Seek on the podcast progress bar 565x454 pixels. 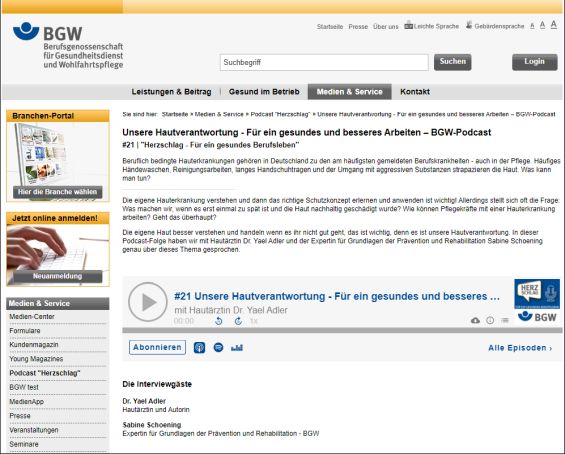coord(342,330)
